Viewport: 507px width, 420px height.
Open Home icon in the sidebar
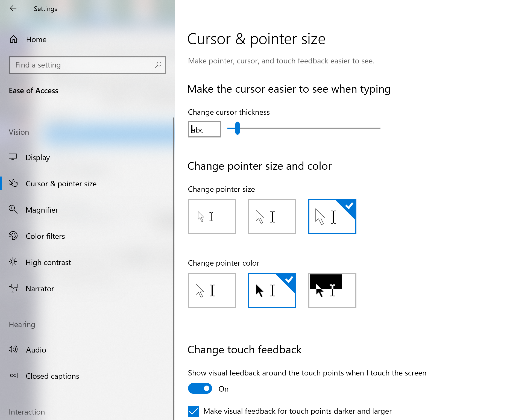(13, 39)
